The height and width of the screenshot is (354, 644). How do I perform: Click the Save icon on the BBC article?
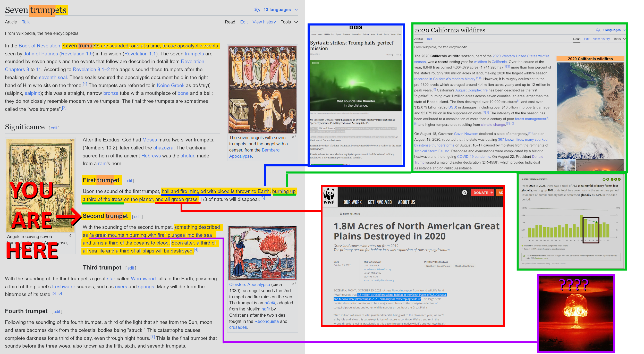(399, 55)
